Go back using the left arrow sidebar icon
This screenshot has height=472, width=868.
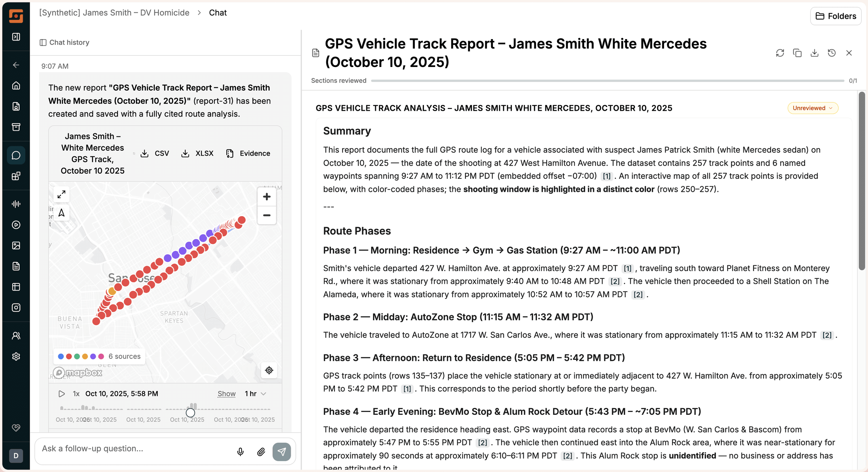pyautogui.click(x=16, y=65)
